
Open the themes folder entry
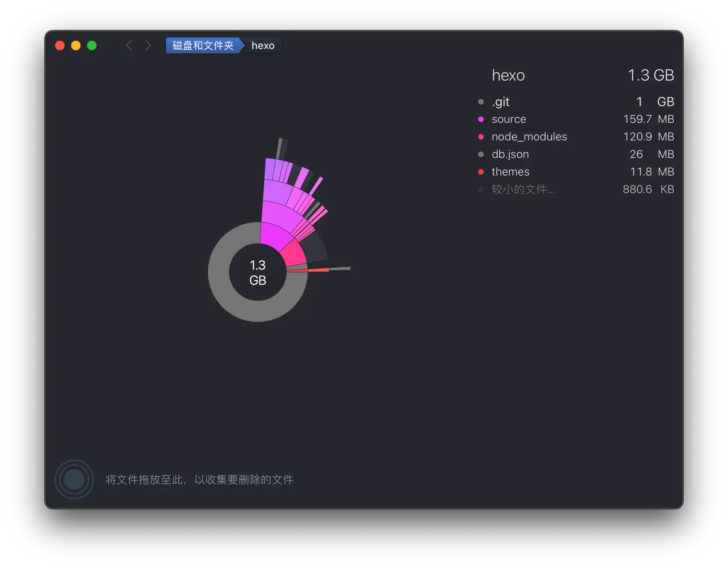click(x=510, y=172)
